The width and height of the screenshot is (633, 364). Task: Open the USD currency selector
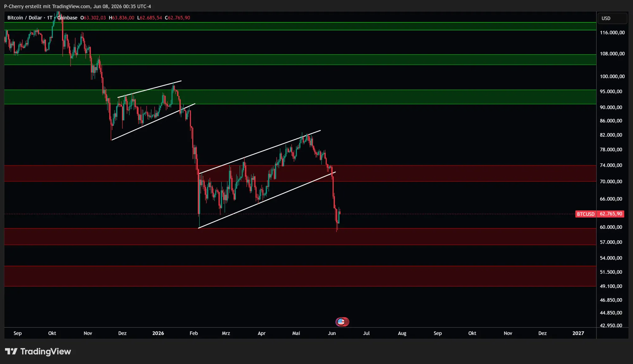click(x=612, y=18)
